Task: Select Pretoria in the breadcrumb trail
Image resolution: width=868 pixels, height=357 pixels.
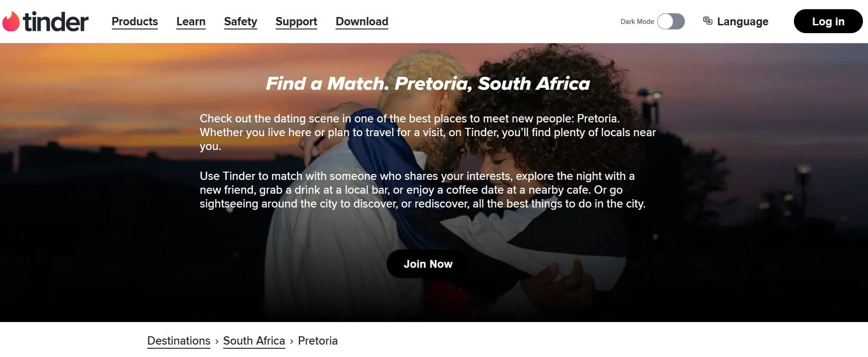Action: 318,340
